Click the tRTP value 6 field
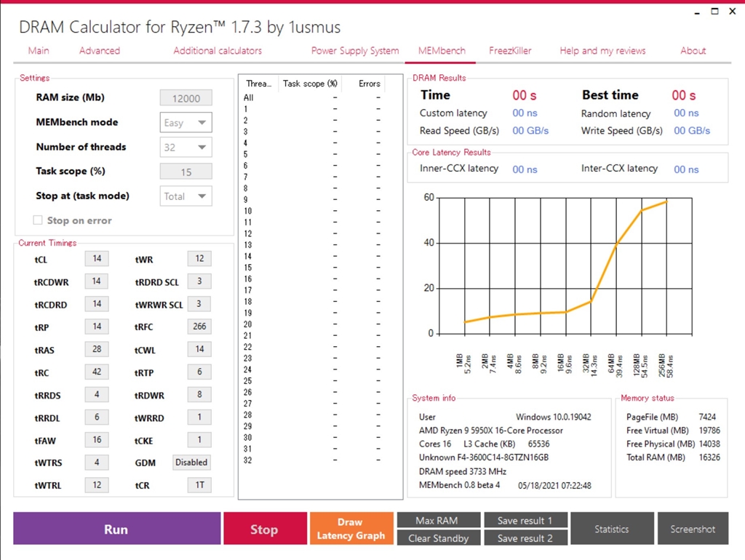Screen dimensions: 745x560 [x=199, y=372]
